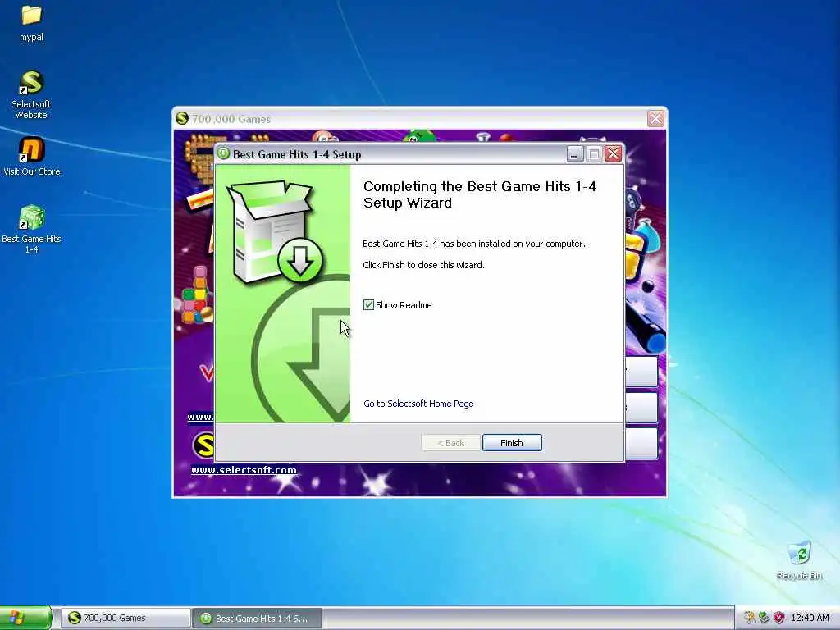This screenshot has height=630, width=840.
Task: Close the Best Game Hits Setup wizard
Action: point(614,154)
